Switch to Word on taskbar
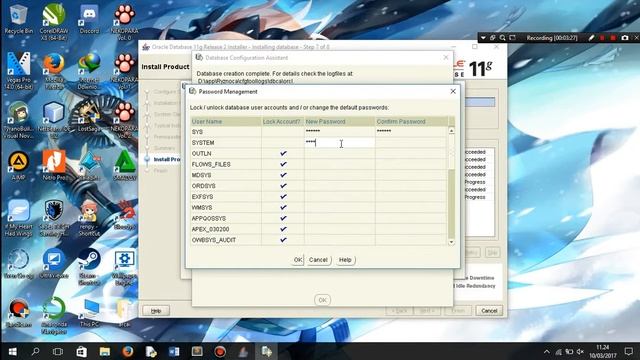This screenshot has width=640, height=360. (x=174, y=351)
